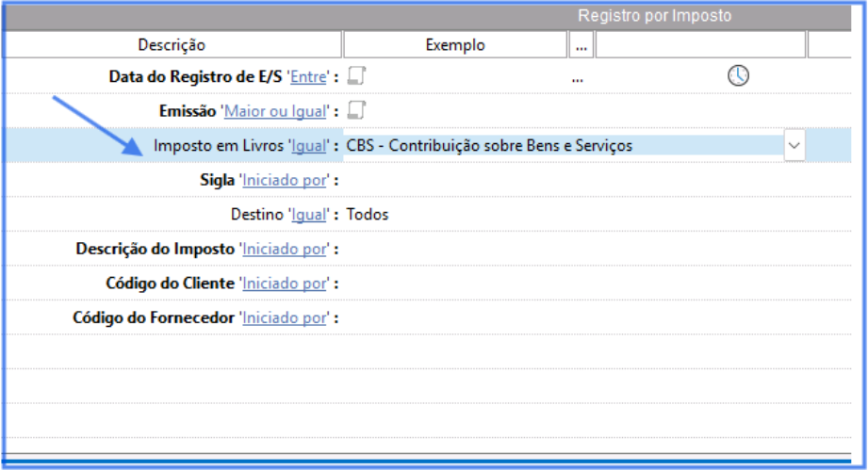The height and width of the screenshot is (470, 868).
Task: Click the Descrição column header
Action: [x=172, y=44]
